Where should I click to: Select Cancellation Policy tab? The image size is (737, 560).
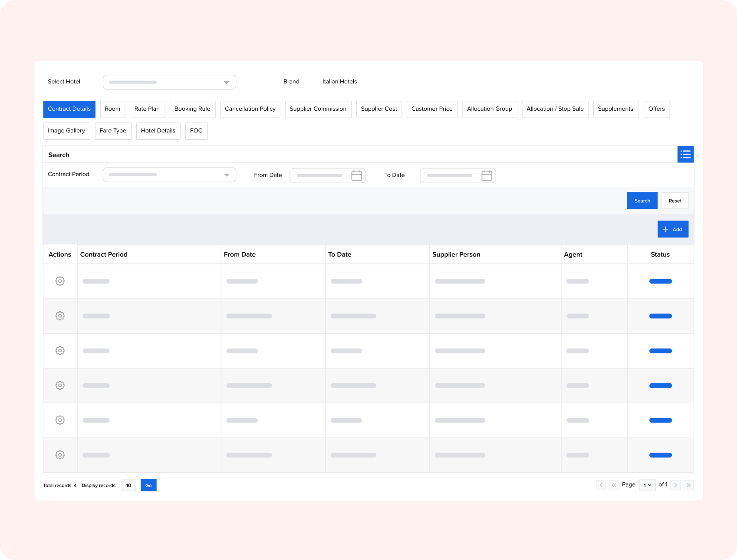click(x=250, y=109)
